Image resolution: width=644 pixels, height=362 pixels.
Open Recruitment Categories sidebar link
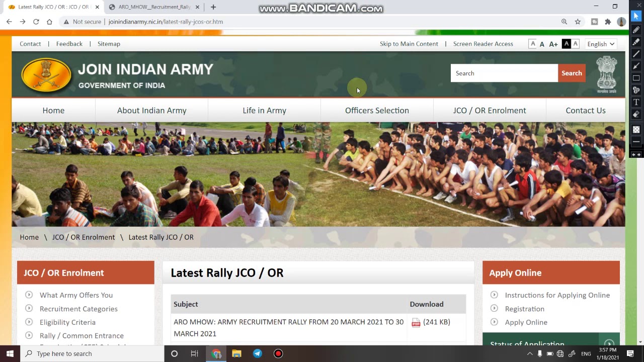pos(78,309)
